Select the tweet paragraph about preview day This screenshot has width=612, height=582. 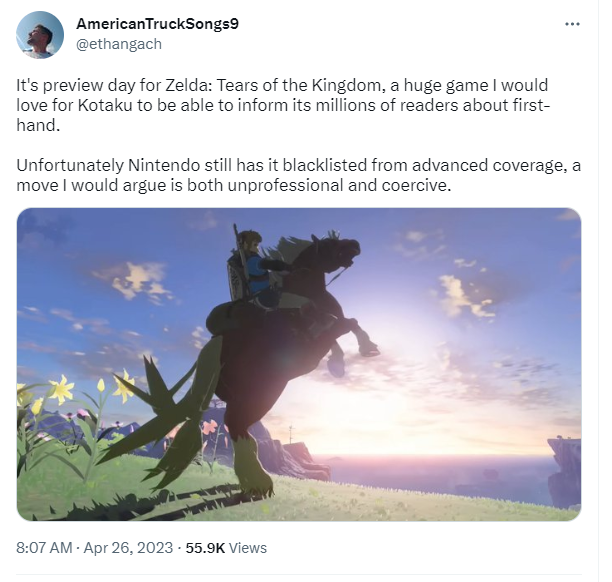(283, 105)
